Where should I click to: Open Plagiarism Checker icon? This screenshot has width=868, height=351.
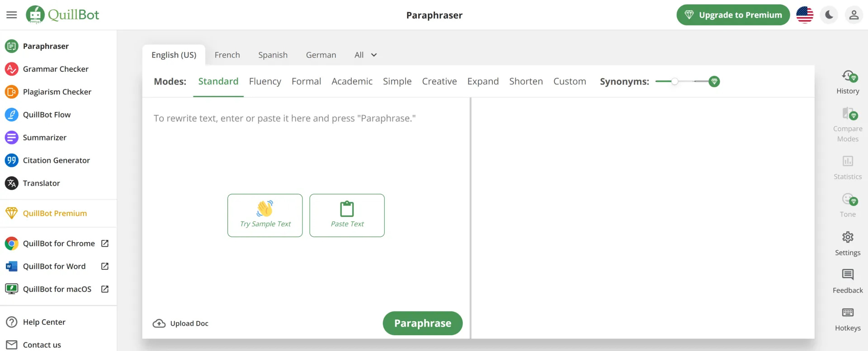(x=11, y=92)
